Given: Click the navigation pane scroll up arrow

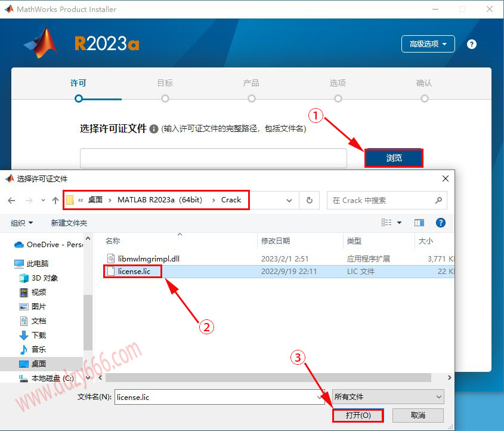Looking at the screenshot, I should [88, 239].
